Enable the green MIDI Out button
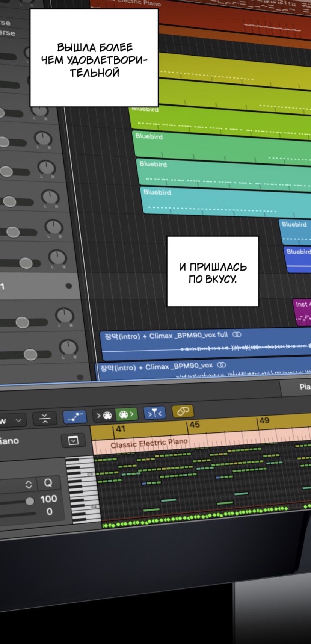311x644 pixels. pos(126,414)
